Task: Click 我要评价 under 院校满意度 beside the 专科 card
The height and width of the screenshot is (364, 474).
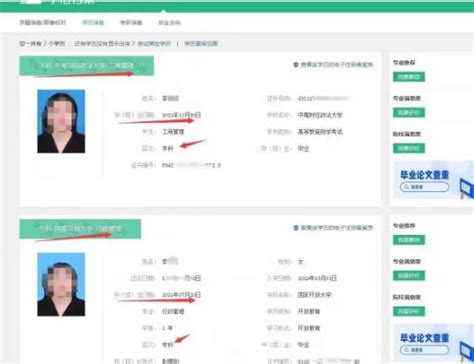Action: (409, 311)
